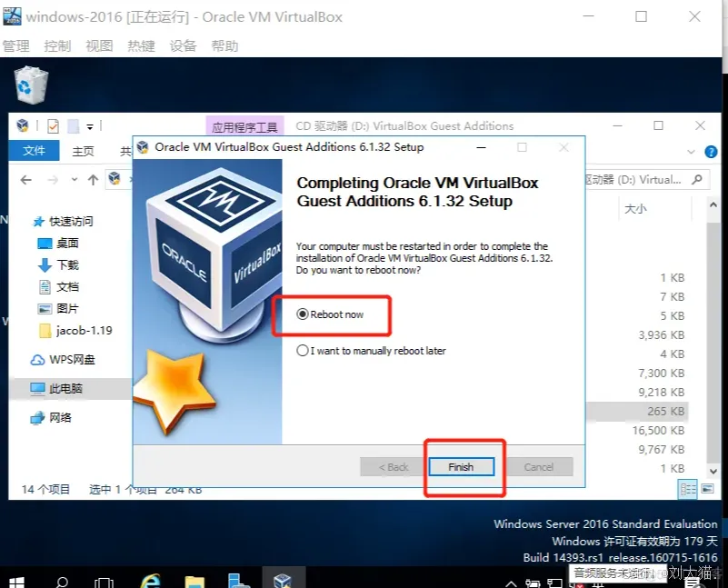Open the 设备 menu in VirtualBox

click(x=183, y=46)
